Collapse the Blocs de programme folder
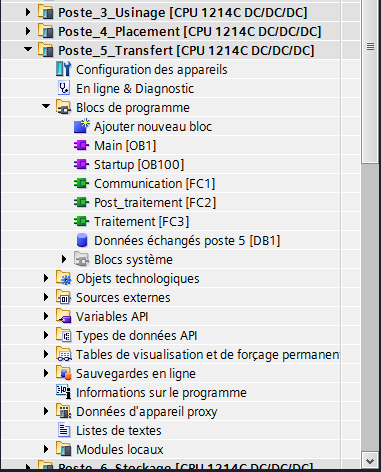Viewport: 381px width, 472px height. click(46, 107)
